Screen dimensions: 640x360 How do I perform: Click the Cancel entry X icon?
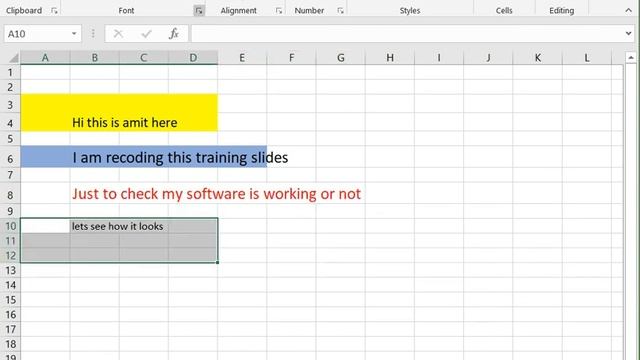(118, 33)
